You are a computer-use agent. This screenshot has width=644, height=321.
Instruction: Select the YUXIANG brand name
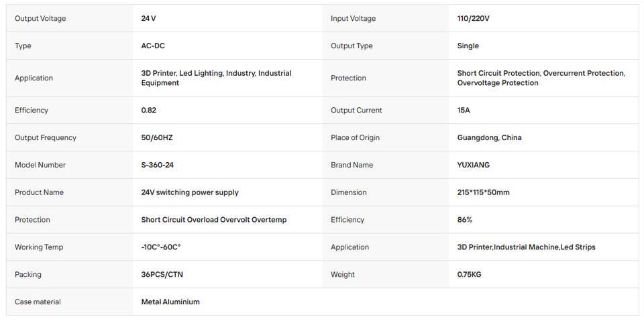click(473, 165)
